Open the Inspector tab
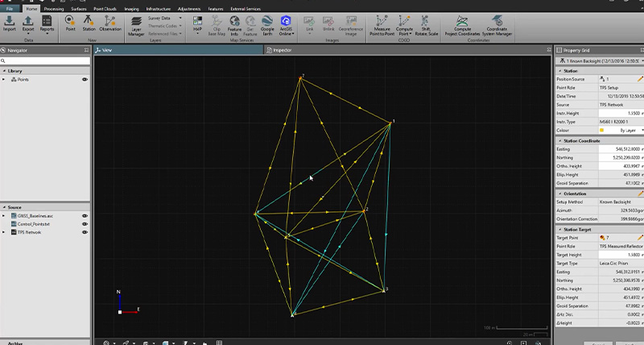The width and height of the screenshot is (644, 345). pyautogui.click(x=282, y=50)
